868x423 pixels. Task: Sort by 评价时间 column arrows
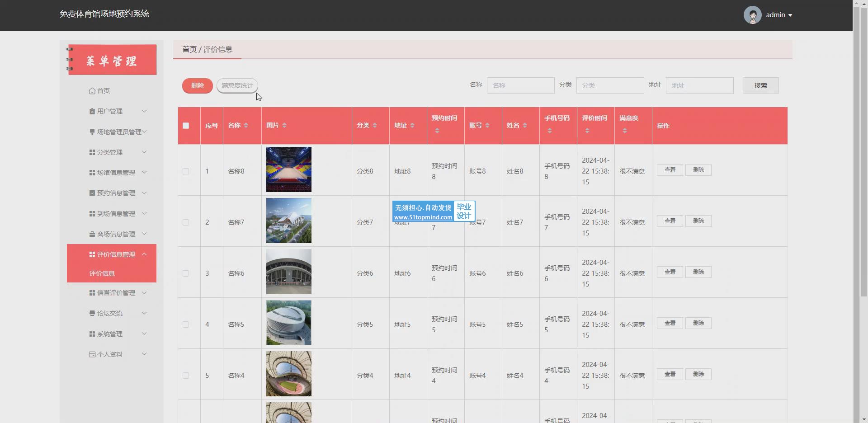click(587, 131)
